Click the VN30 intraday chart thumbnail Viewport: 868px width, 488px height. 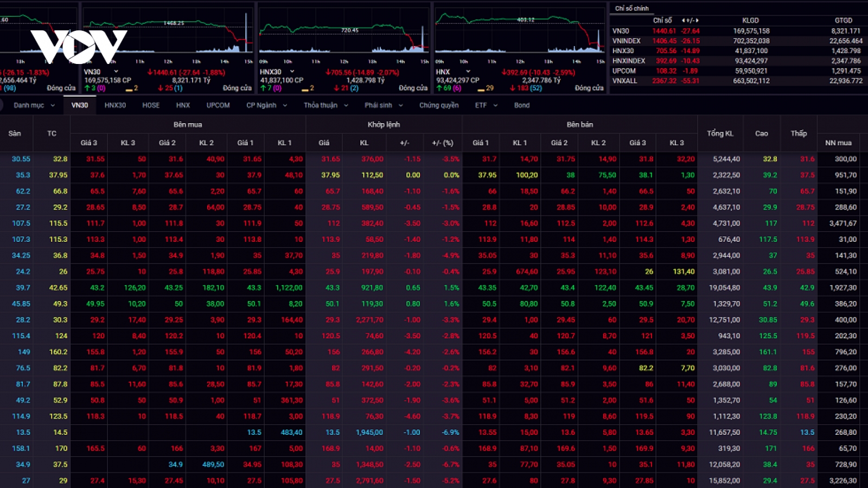coord(168,34)
